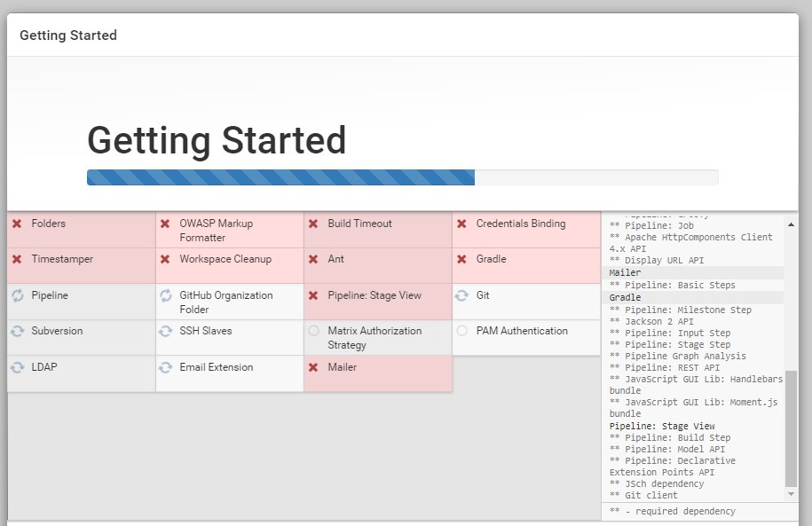Viewport: 812px width, 526px height.
Task: Click the Pipeline: Milestone Step log line
Action: click(x=680, y=310)
